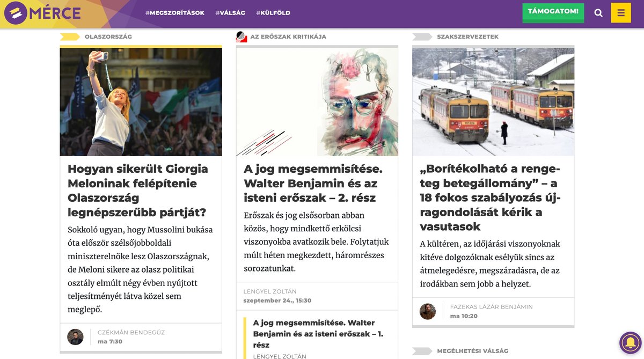Open the 18 fokos szabályozás article headline
The image size is (644, 359).
coord(491,197)
